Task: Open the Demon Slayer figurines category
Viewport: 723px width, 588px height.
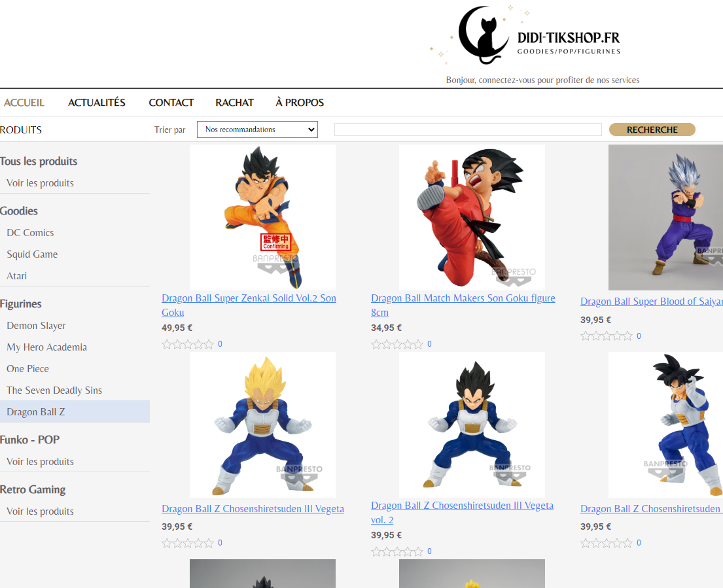Action: (37, 326)
